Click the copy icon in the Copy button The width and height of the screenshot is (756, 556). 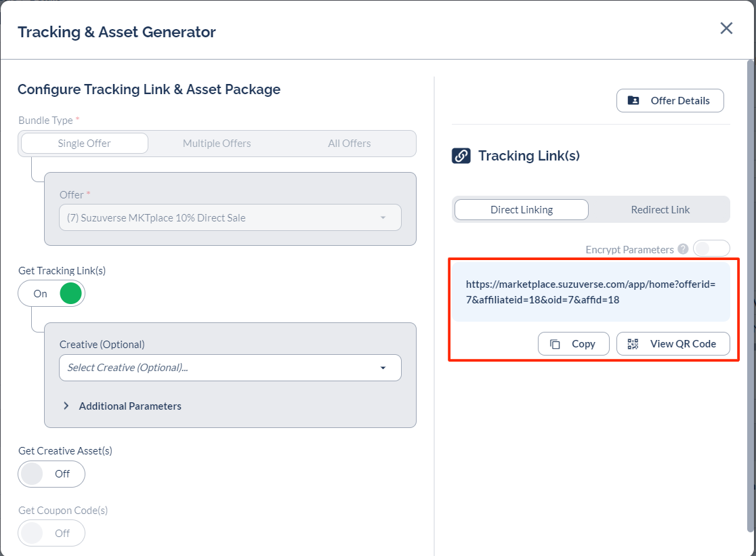tap(555, 344)
